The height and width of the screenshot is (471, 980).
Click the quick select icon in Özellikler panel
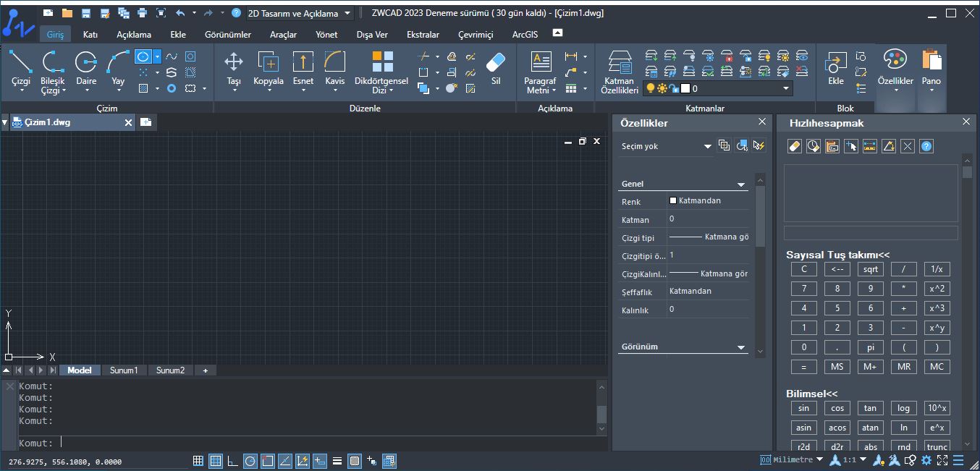pos(759,145)
